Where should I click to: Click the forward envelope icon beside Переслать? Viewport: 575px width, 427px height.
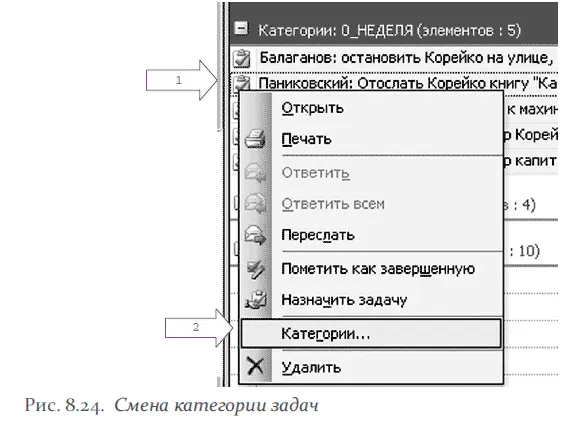coord(255,235)
